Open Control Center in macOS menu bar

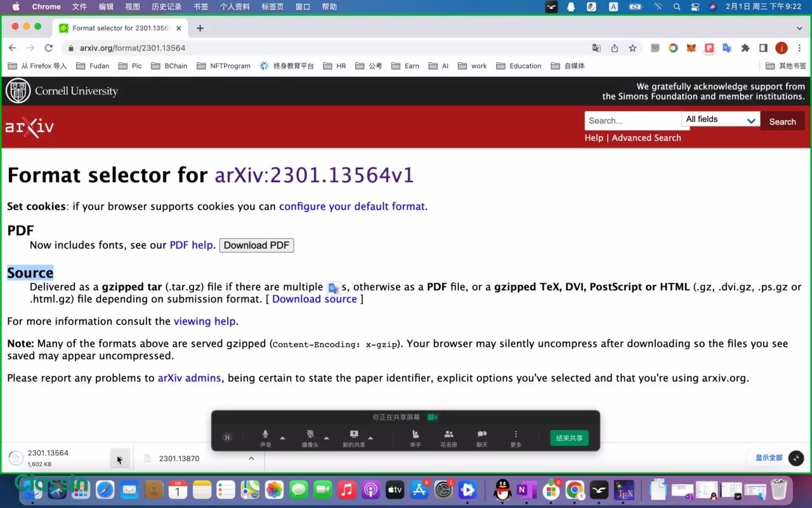click(695, 6)
